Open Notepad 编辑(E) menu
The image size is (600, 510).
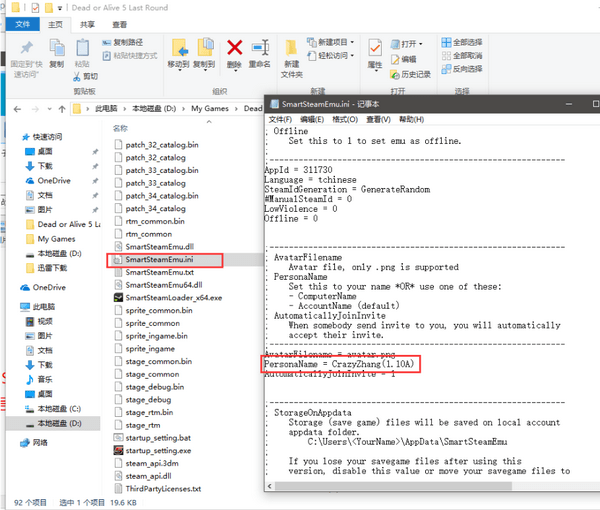pos(312,119)
